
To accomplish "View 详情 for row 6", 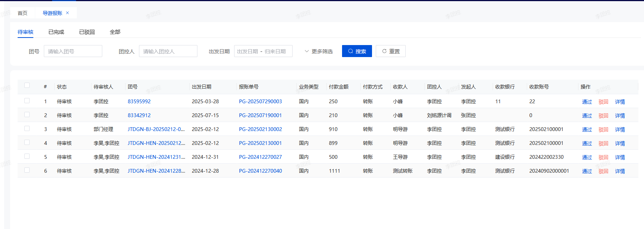I will tap(620, 171).
